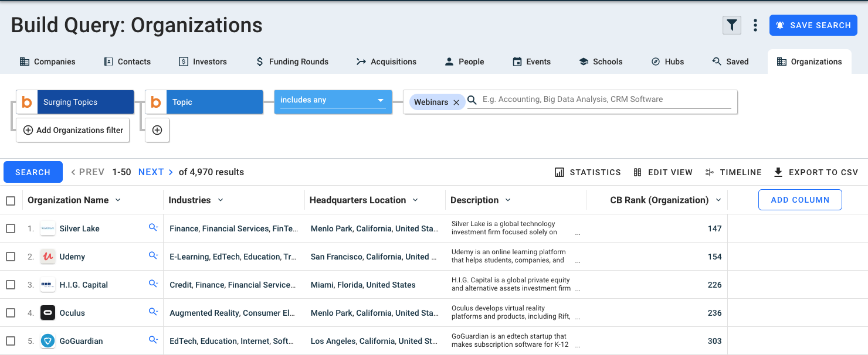
Task: Click the search magnifier icon in topic field
Action: click(472, 100)
